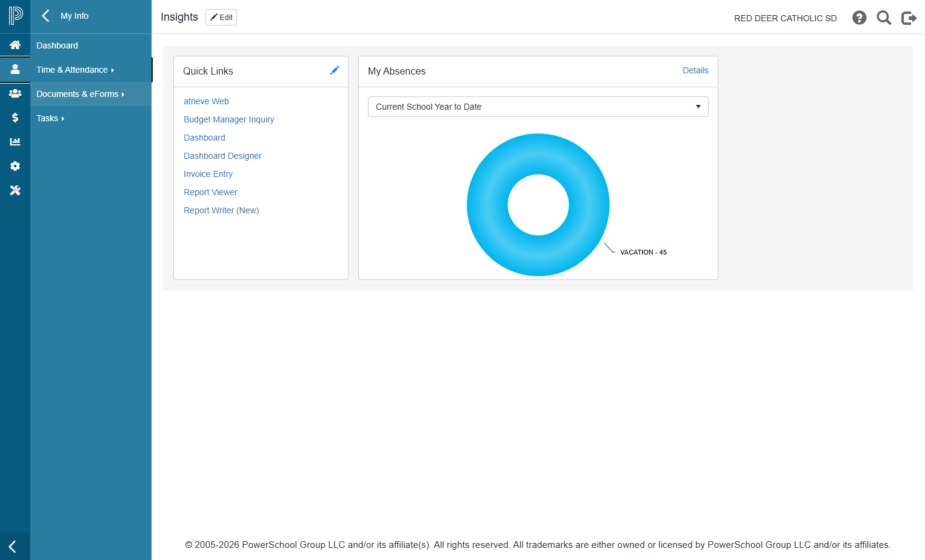
Task: Click the PowerSchool logo icon
Action: pyautogui.click(x=15, y=16)
